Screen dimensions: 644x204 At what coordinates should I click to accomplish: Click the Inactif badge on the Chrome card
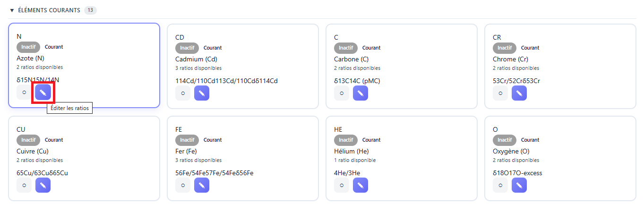pos(505,48)
